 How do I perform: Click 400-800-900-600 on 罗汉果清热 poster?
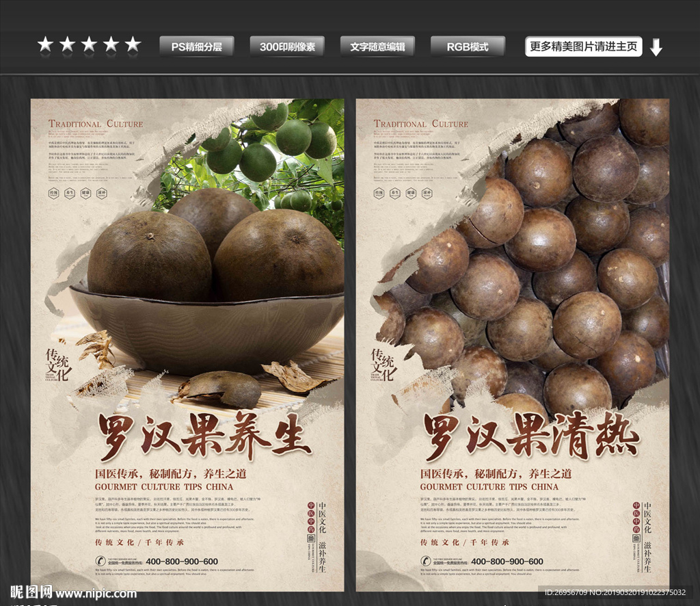[507, 562]
